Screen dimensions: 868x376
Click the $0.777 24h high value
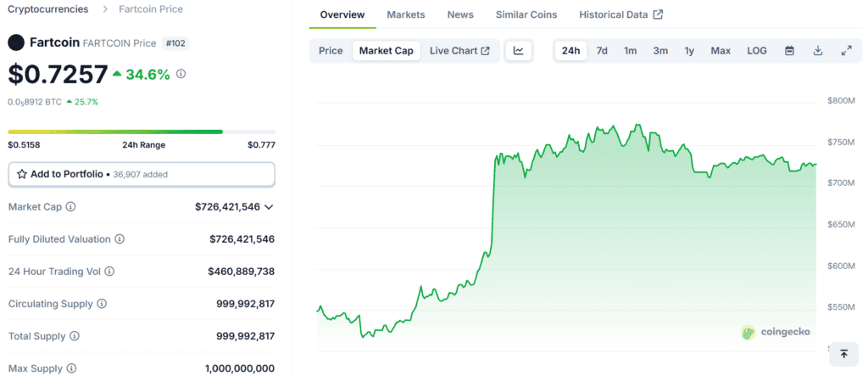(x=261, y=145)
